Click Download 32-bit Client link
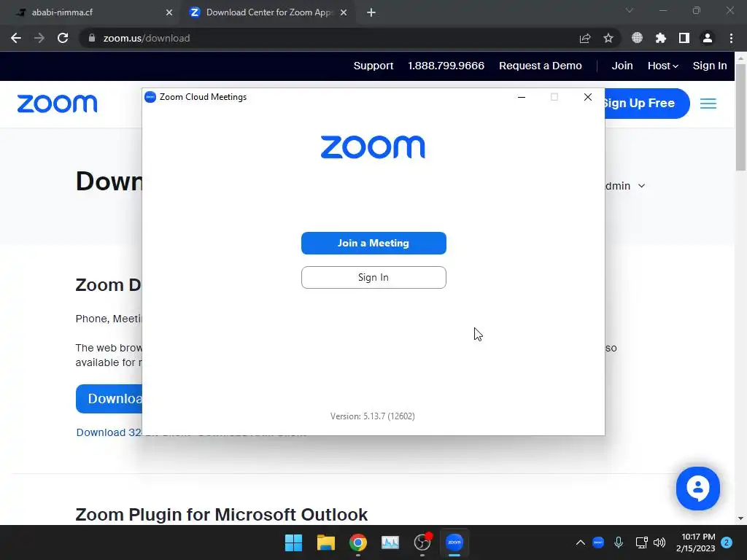Viewport: 747px width, 560px height. [x=109, y=432]
